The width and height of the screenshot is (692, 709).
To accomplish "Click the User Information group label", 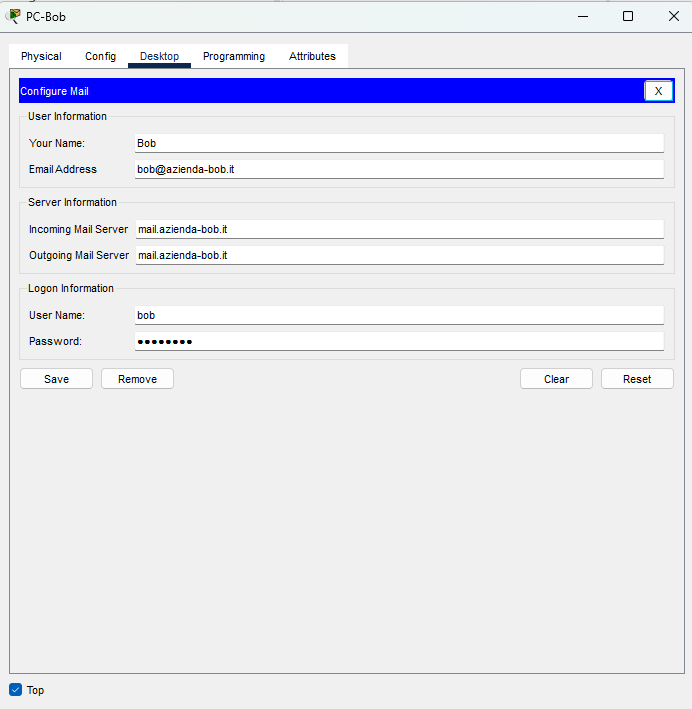I will 67,116.
